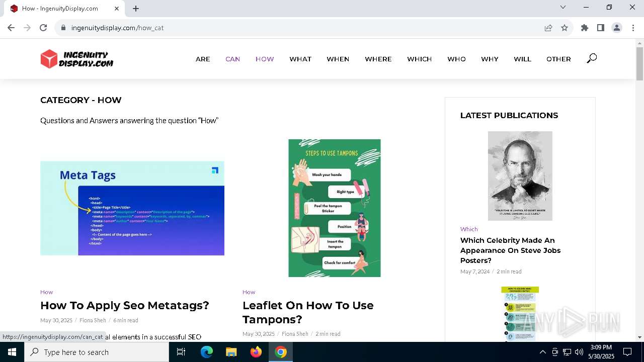The width and height of the screenshot is (644, 362).
Task: Open the WHO category menu
Action: click(457, 59)
